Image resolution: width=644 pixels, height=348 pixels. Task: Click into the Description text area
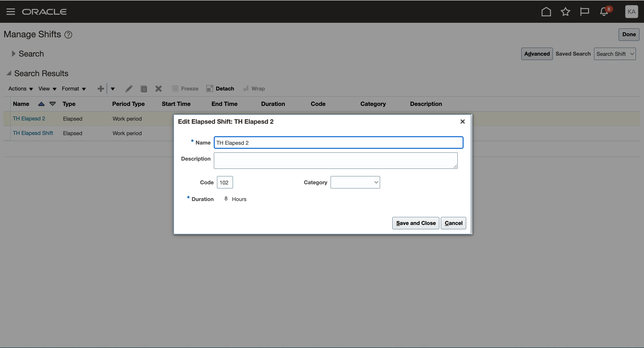click(335, 161)
